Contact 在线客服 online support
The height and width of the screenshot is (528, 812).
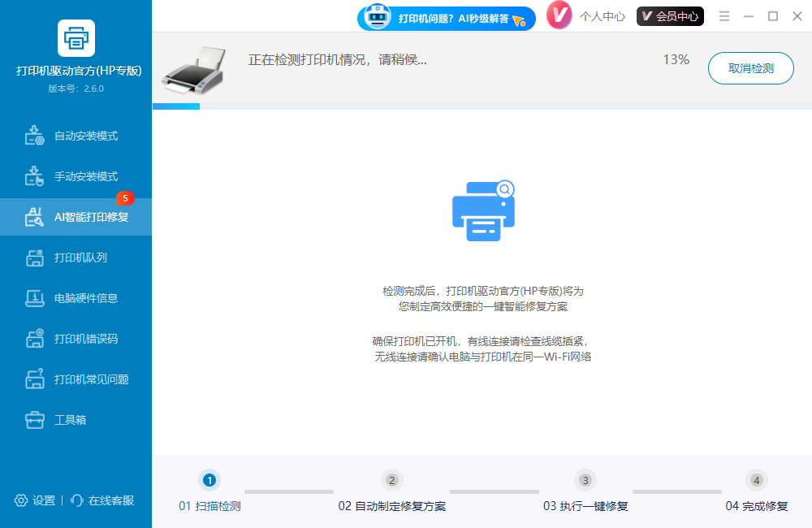(104, 502)
